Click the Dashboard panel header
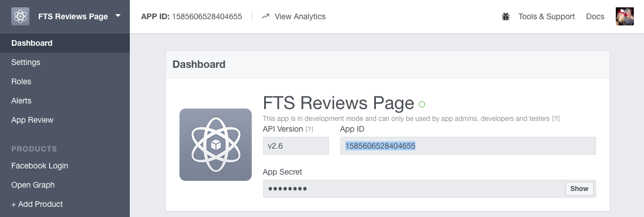 [x=388, y=64]
